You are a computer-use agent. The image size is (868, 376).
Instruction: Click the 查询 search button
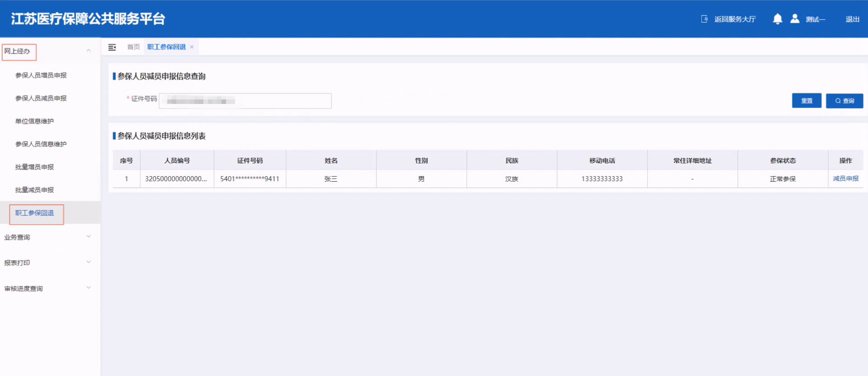pos(844,101)
